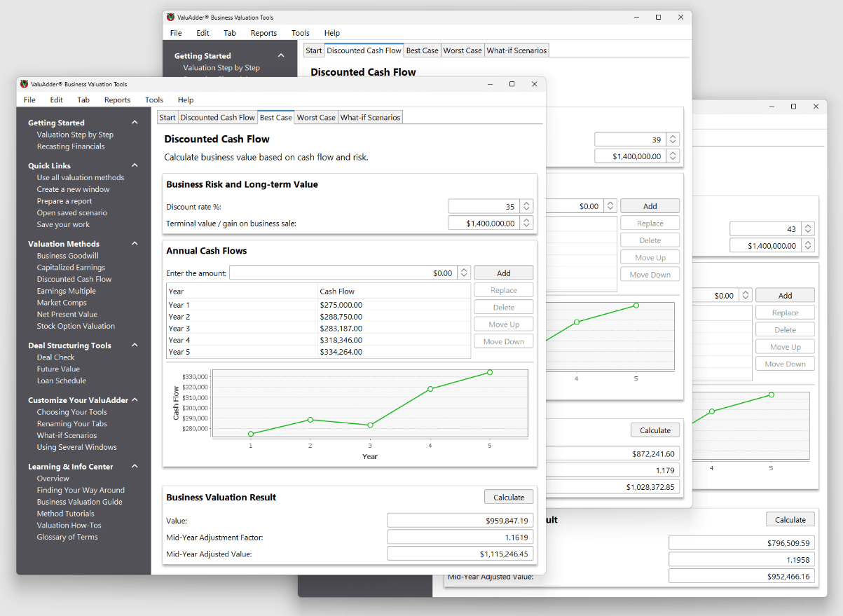Collapse the Deal Structuring Tools section
This screenshot has height=616, width=843.
click(135, 345)
